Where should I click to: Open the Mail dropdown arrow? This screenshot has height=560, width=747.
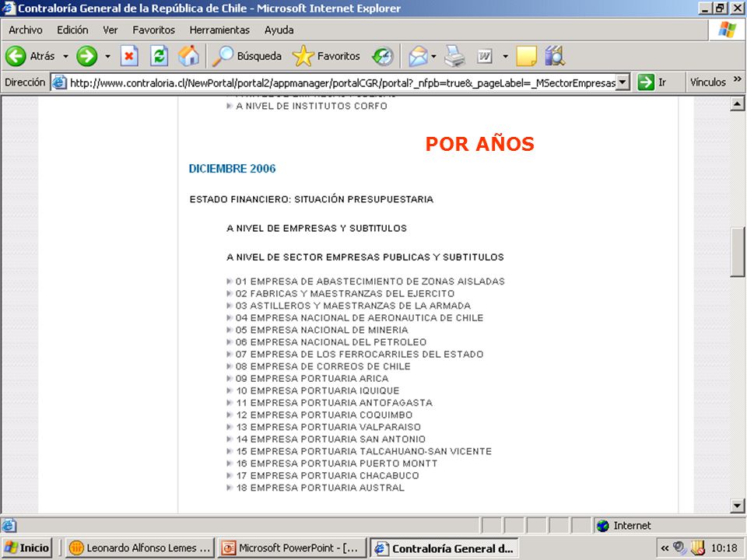click(x=433, y=56)
